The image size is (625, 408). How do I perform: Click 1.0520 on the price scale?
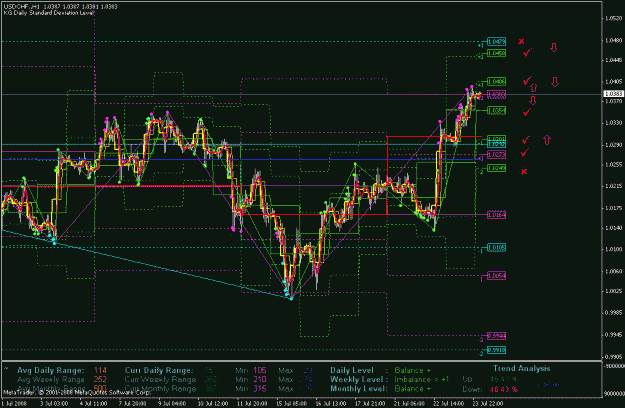[x=613, y=18]
